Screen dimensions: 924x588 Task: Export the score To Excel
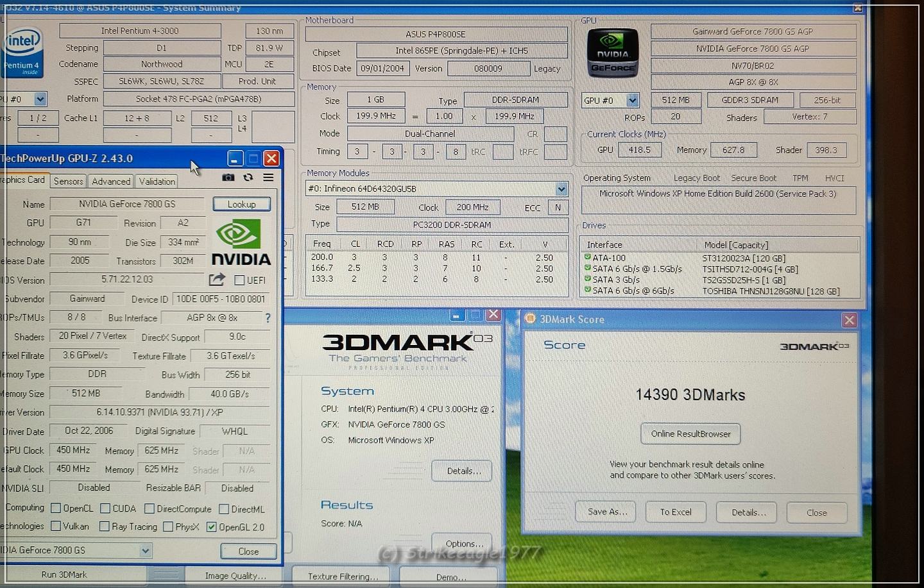coord(676,512)
